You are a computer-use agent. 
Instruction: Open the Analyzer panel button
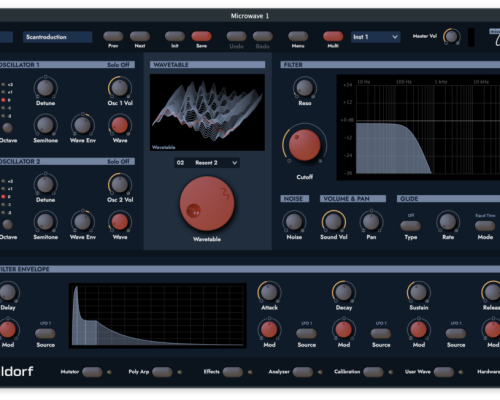[303, 372]
